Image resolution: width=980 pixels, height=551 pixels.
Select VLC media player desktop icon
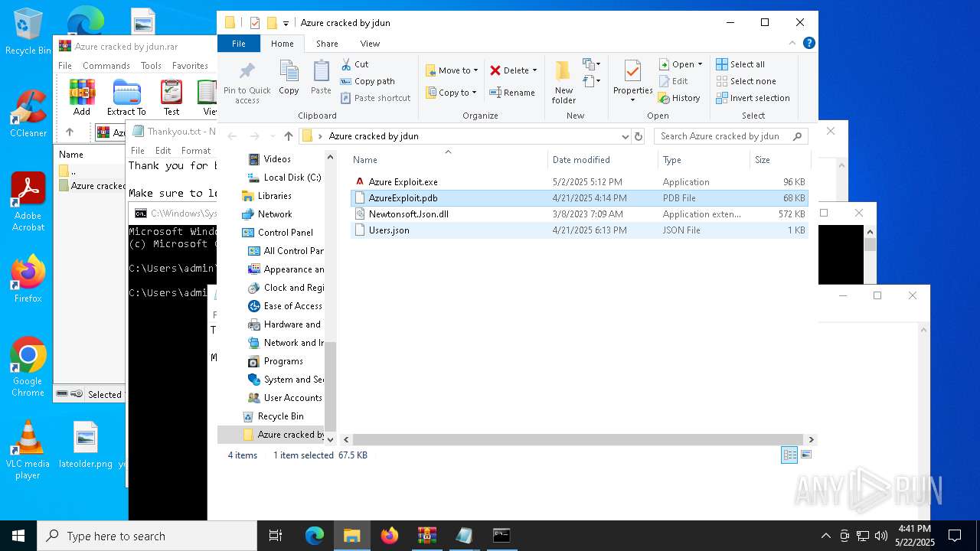coord(28,450)
